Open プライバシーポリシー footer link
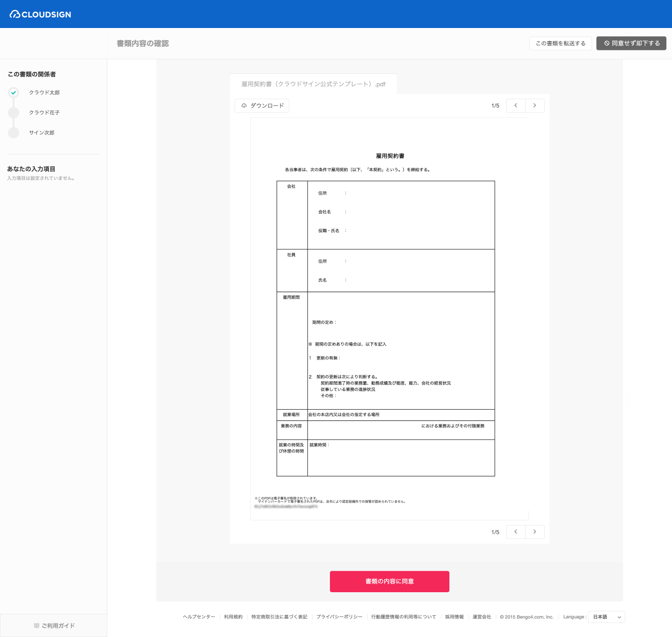 (339, 617)
